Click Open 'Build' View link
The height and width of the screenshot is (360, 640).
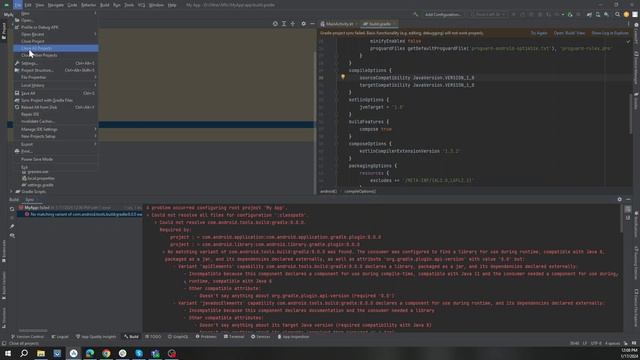[569, 33]
